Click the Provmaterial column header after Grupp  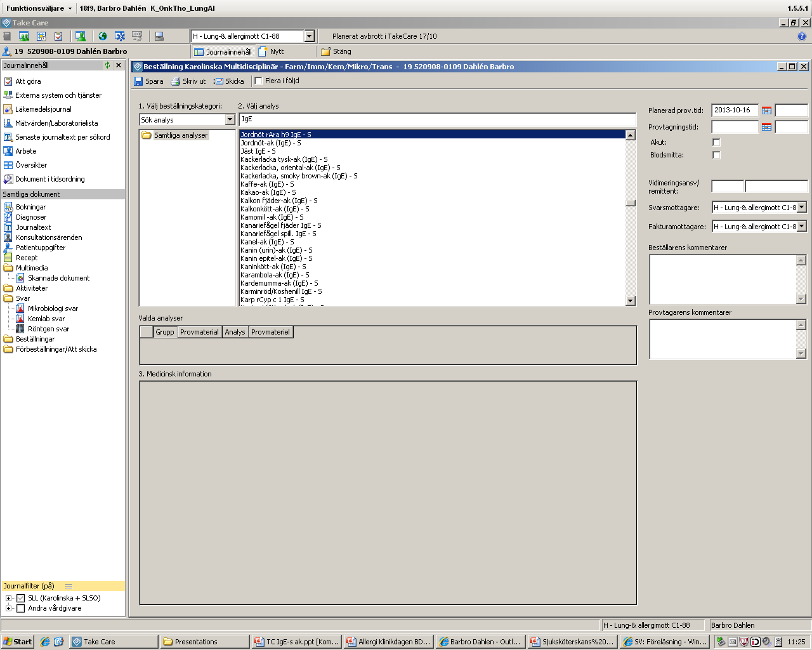[199, 332]
